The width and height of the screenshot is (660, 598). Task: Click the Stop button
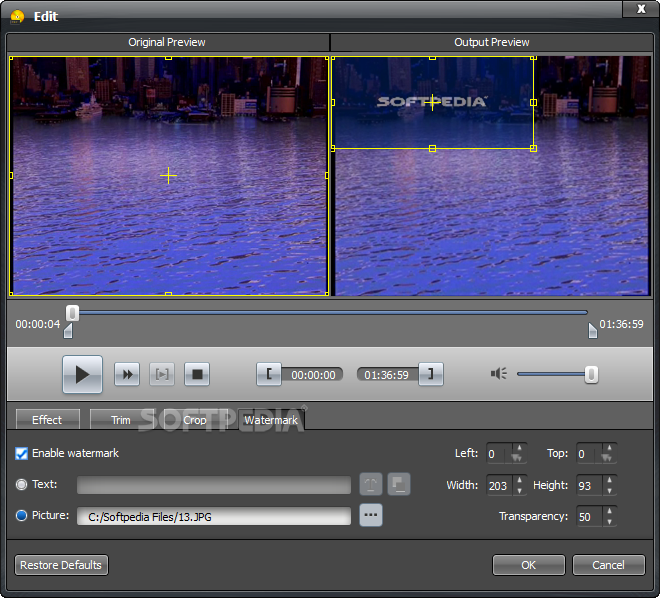click(x=197, y=374)
